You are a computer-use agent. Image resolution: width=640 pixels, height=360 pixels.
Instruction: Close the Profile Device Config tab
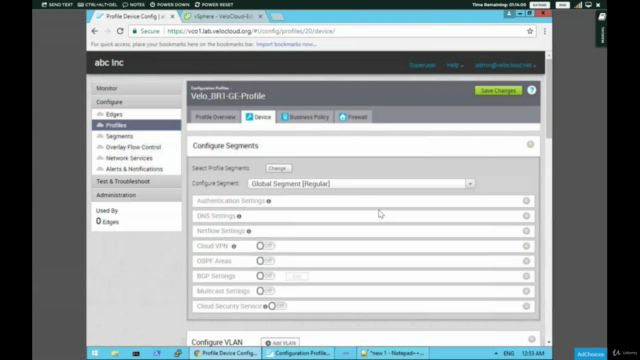point(172,16)
